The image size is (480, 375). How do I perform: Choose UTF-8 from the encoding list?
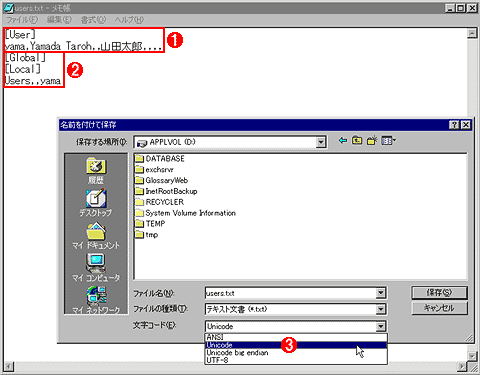click(x=296, y=360)
